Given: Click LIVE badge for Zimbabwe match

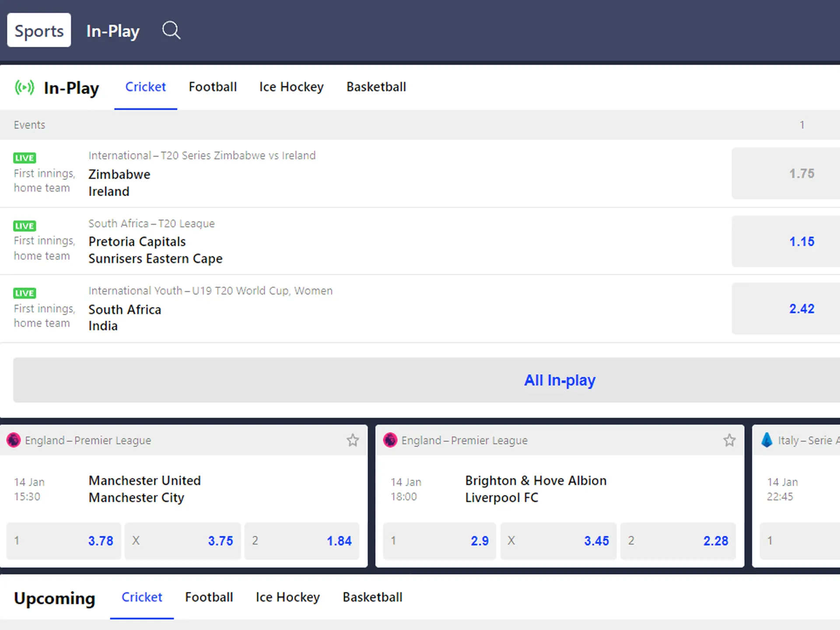Looking at the screenshot, I should click(24, 158).
